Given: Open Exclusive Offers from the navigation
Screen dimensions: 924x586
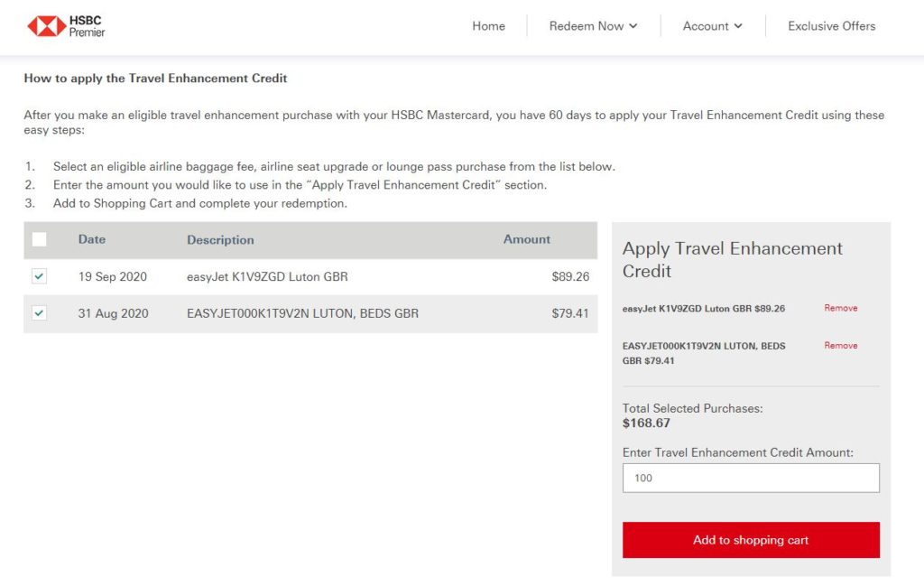Looking at the screenshot, I should [x=830, y=26].
